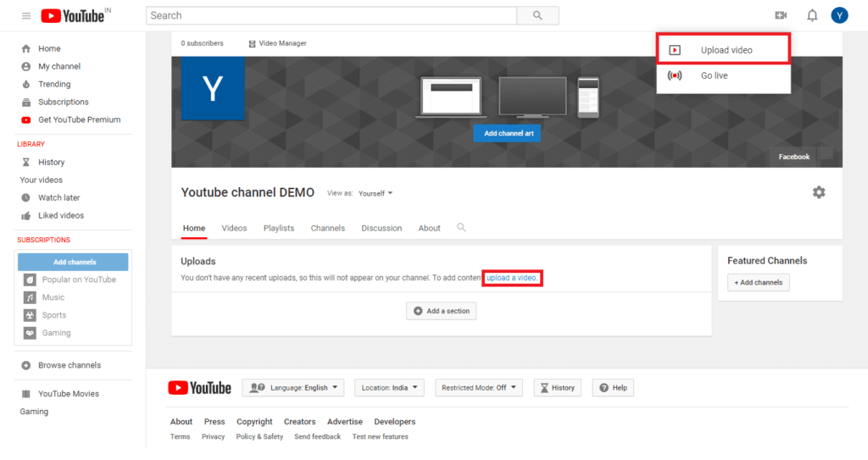Click + Add channels under Featured Channels
868x460 pixels.
759,282
